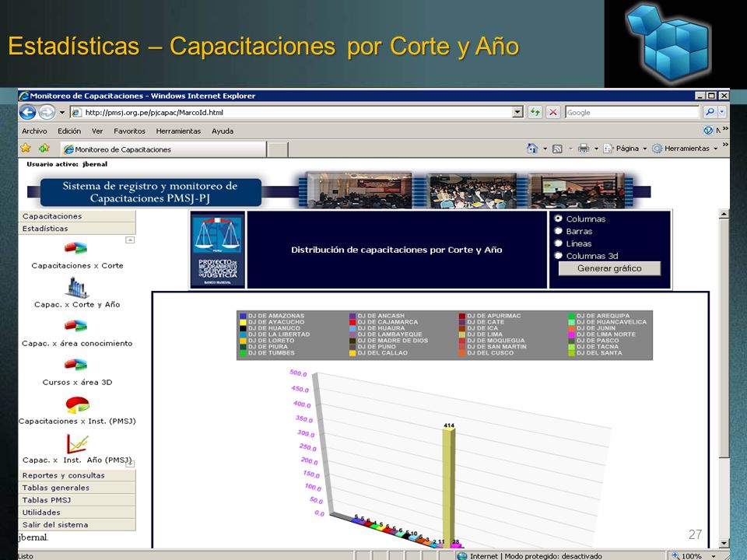
Task: Click the RSS feeds icon
Action: click(557, 149)
